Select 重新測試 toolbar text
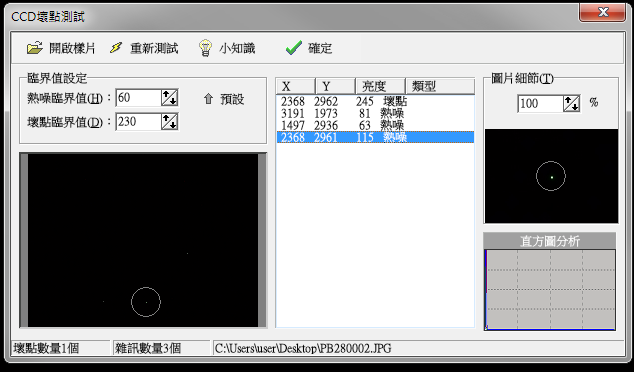Image resolution: width=634 pixels, height=372 pixels. pos(154,49)
